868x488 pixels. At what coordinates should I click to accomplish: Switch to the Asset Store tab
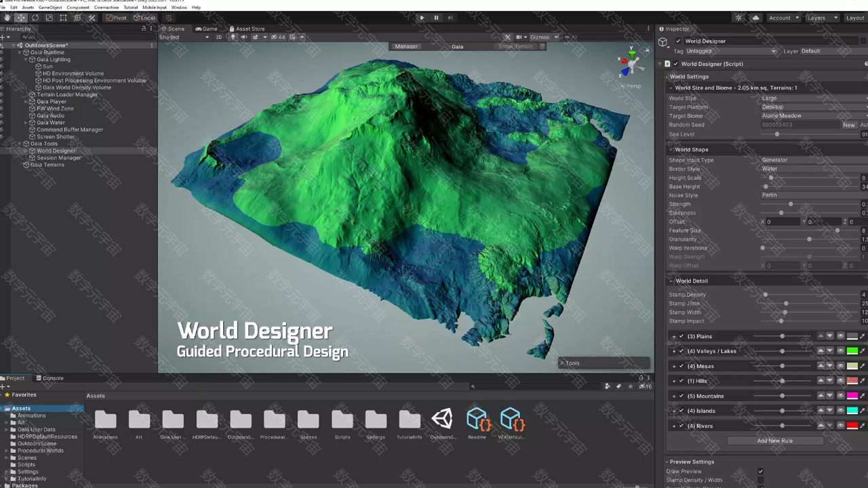(x=246, y=28)
